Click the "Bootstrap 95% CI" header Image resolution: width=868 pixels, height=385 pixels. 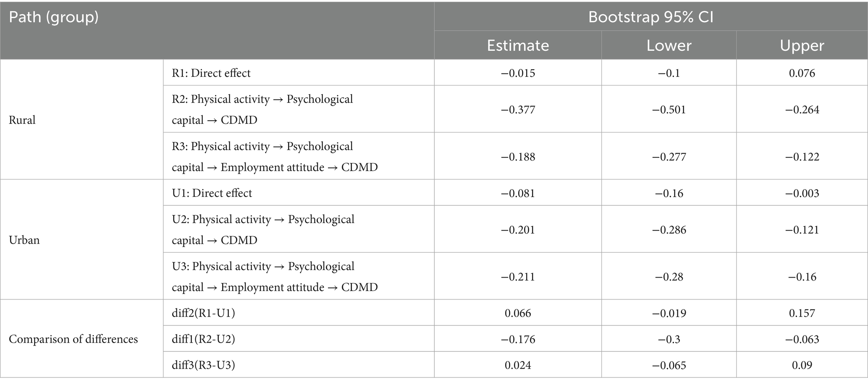tap(650, 17)
